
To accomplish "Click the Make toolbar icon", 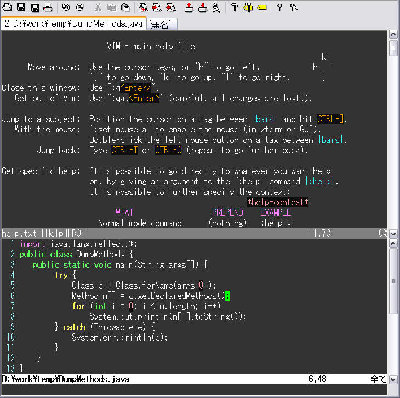I will (x=235, y=7).
